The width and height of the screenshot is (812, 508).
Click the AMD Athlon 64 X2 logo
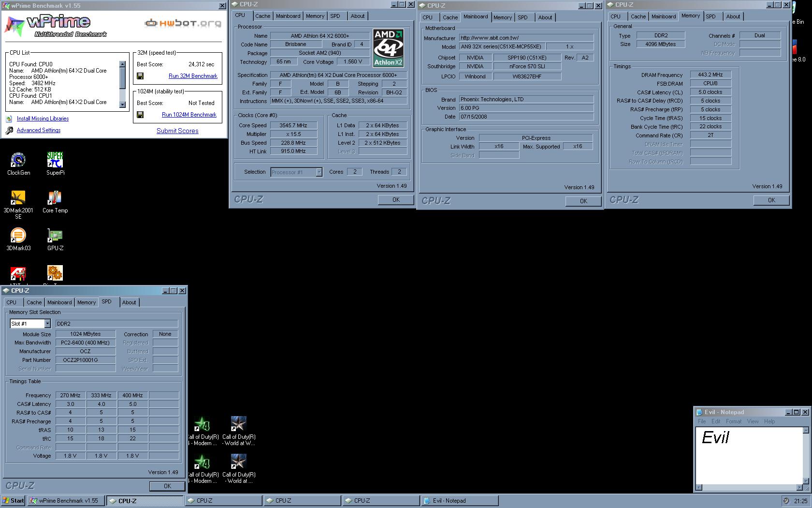tap(388, 48)
